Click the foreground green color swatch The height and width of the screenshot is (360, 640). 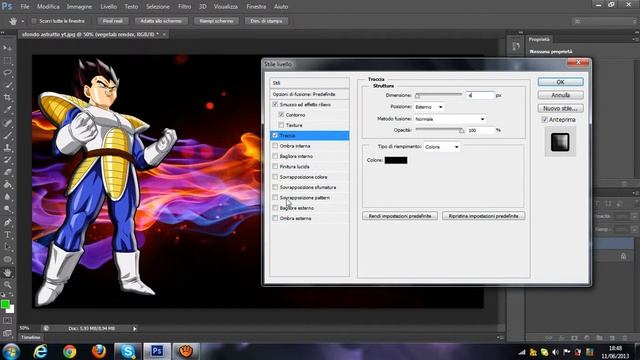click(x=5, y=304)
